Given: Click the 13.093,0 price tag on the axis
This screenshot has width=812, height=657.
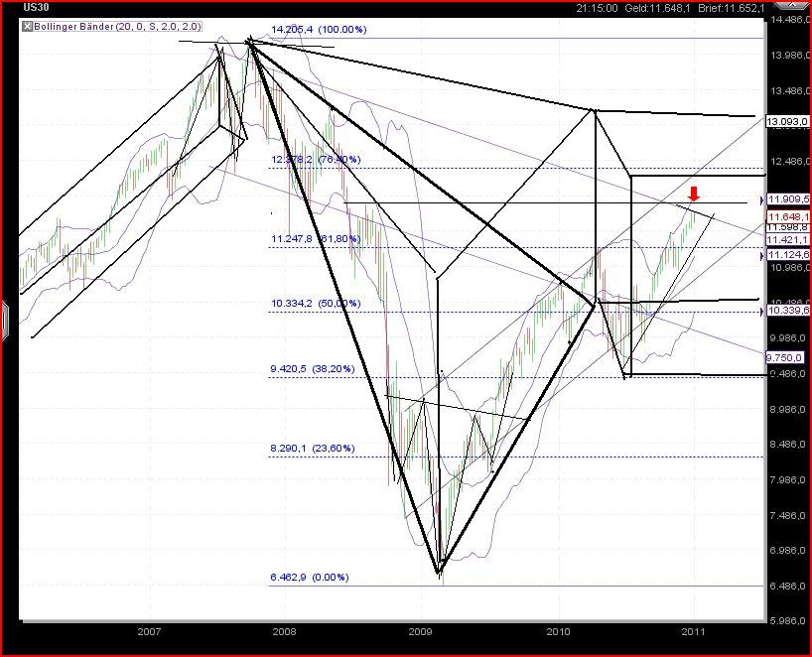Looking at the screenshot, I should click(x=787, y=123).
